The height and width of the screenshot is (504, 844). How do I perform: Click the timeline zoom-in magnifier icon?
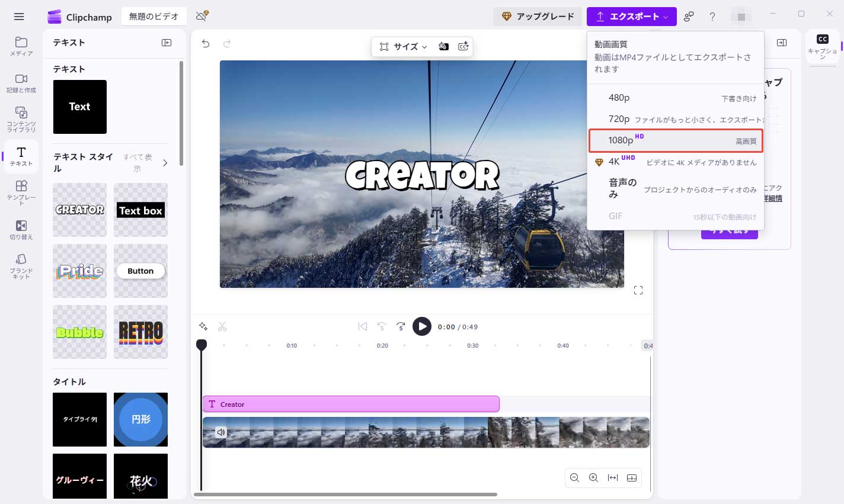click(x=593, y=478)
